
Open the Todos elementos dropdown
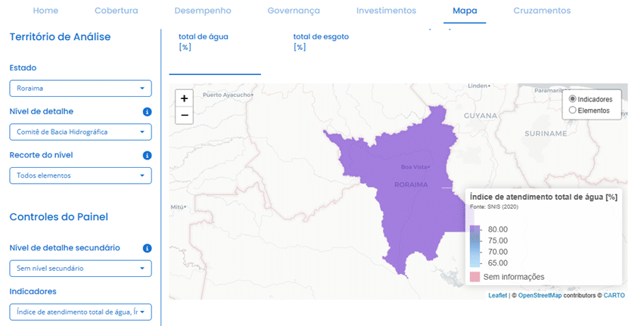80,176
